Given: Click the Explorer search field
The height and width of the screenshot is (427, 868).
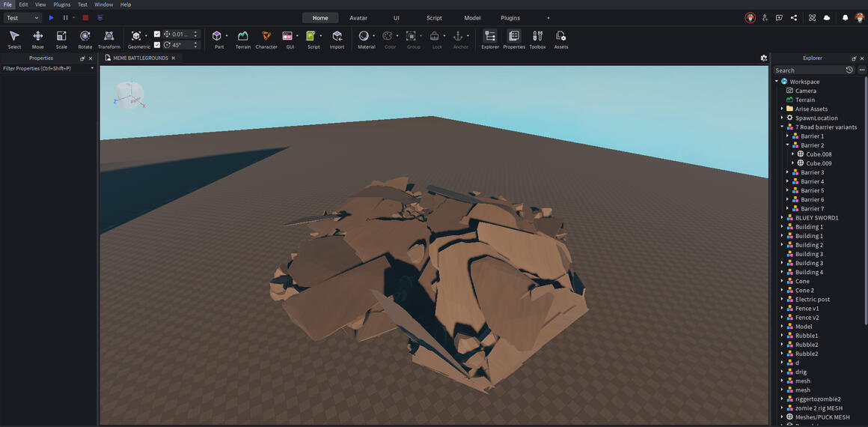Looking at the screenshot, I should tap(808, 70).
